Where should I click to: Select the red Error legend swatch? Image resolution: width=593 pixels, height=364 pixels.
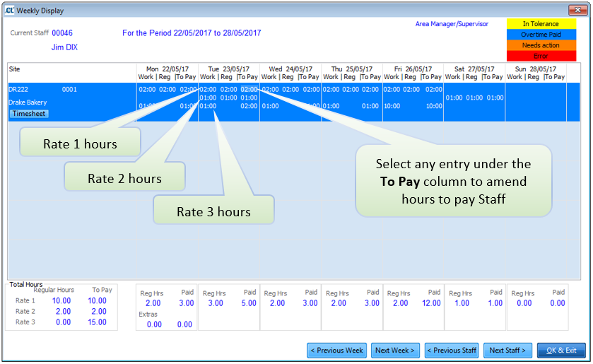click(541, 56)
